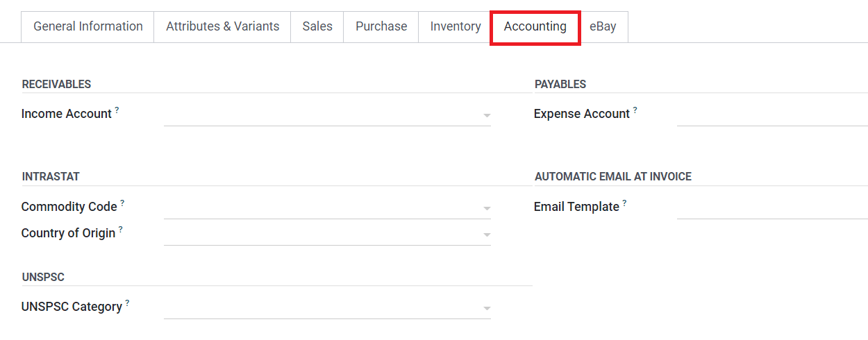Image resolution: width=868 pixels, height=340 pixels.
Task: Click the UNSPSC Category help icon
Action: (x=127, y=303)
